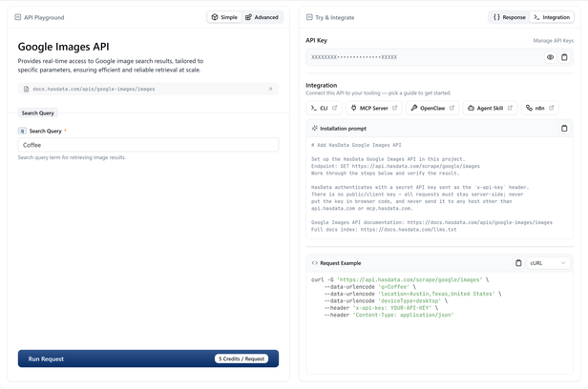
Task: Click the Google Images API heading
Action: tap(63, 47)
